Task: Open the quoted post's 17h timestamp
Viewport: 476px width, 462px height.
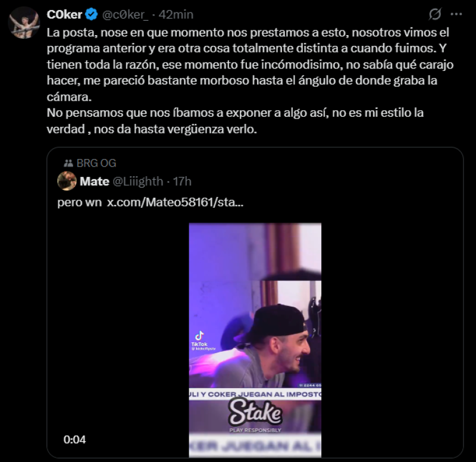Action: [x=181, y=181]
